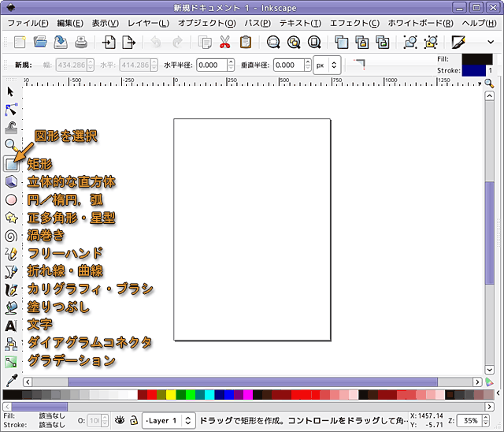Viewport: 504px width, 432px height.
Task: Select the Text tool (A icon)
Action: [12, 325]
